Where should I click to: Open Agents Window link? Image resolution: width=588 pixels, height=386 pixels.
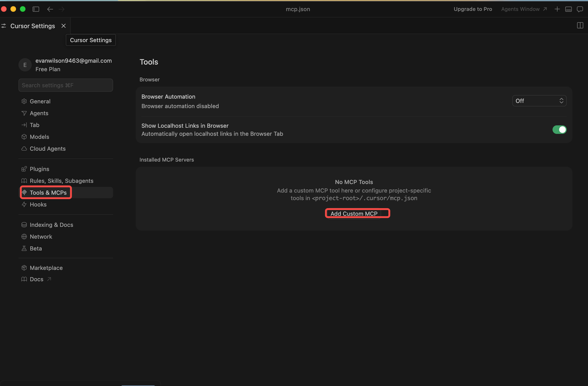[x=524, y=9]
